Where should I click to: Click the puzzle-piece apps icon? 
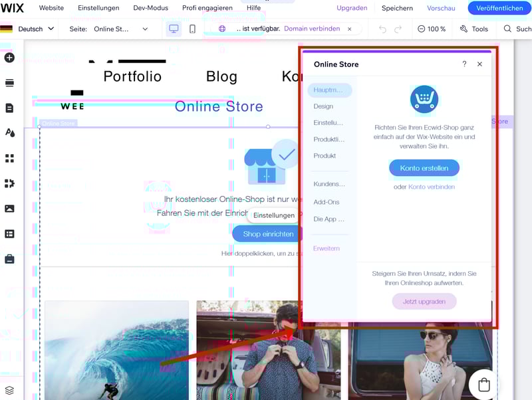pyautogui.click(x=9, y=183)
